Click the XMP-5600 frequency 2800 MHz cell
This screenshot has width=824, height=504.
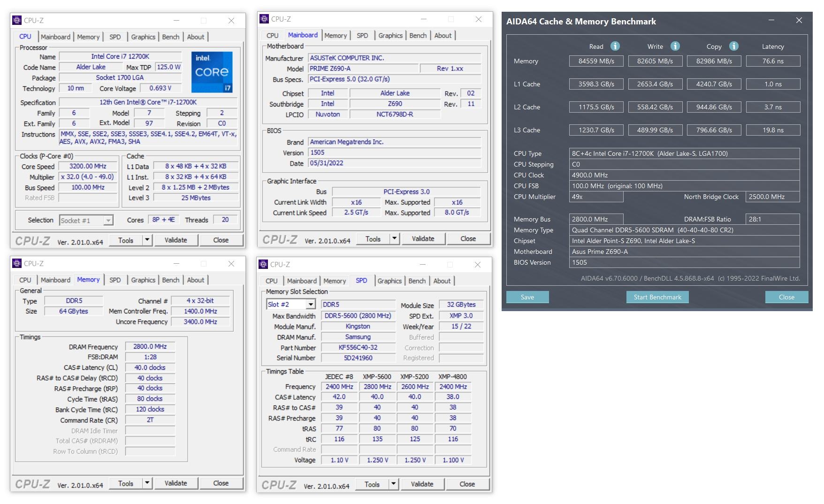(377, 387)
